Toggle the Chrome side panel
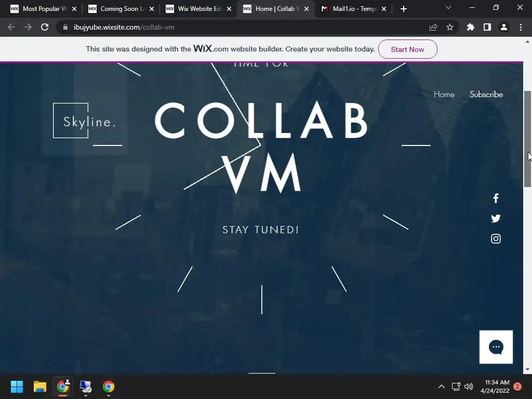 click(487, 27)
